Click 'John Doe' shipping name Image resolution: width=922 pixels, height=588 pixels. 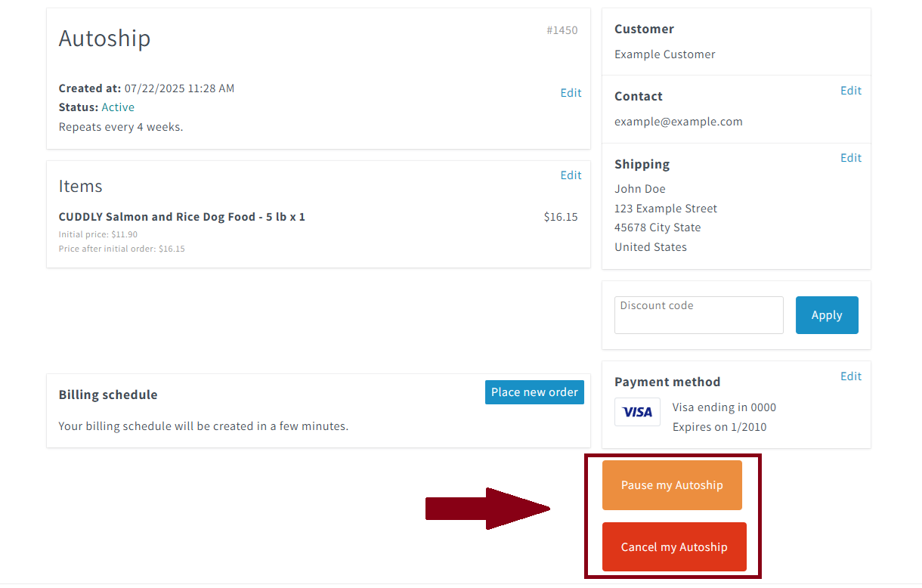tap(640, 189)
